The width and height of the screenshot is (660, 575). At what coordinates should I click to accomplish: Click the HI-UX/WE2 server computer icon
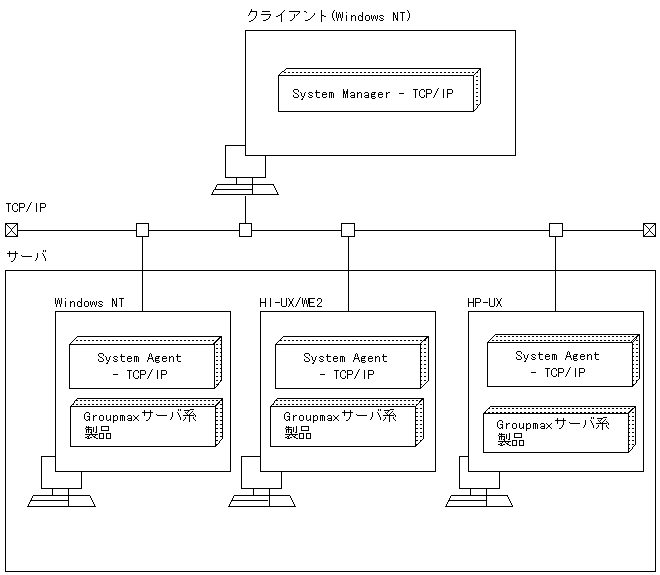point(262,482)
